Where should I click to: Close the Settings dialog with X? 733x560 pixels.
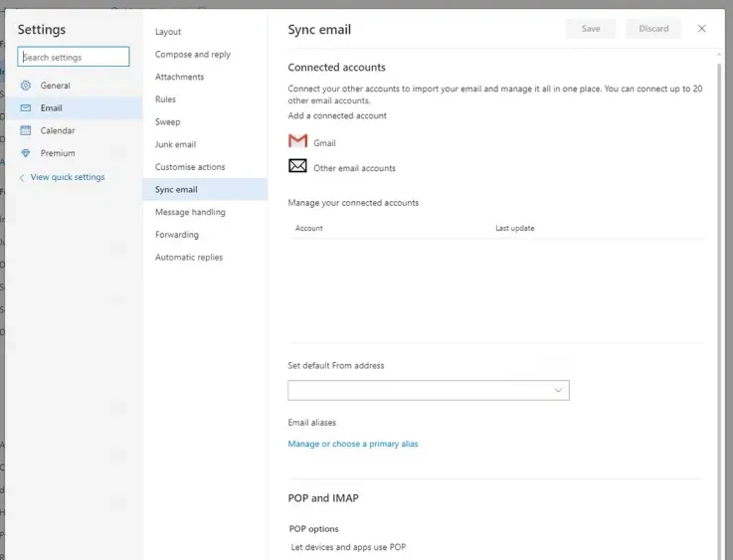(x=702, y=29)
